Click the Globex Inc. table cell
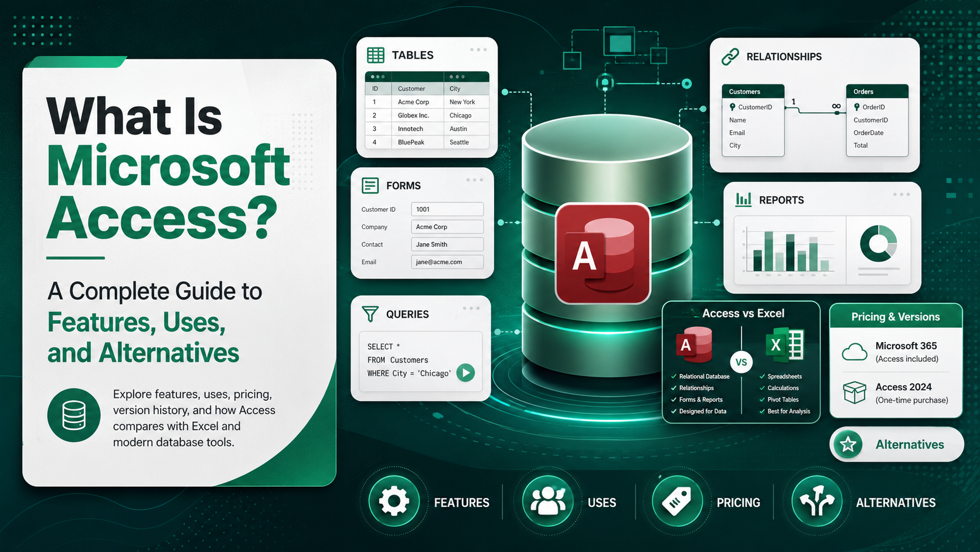Image resolution: width=980 pixels, height=552 pixels. click(417, 116)
